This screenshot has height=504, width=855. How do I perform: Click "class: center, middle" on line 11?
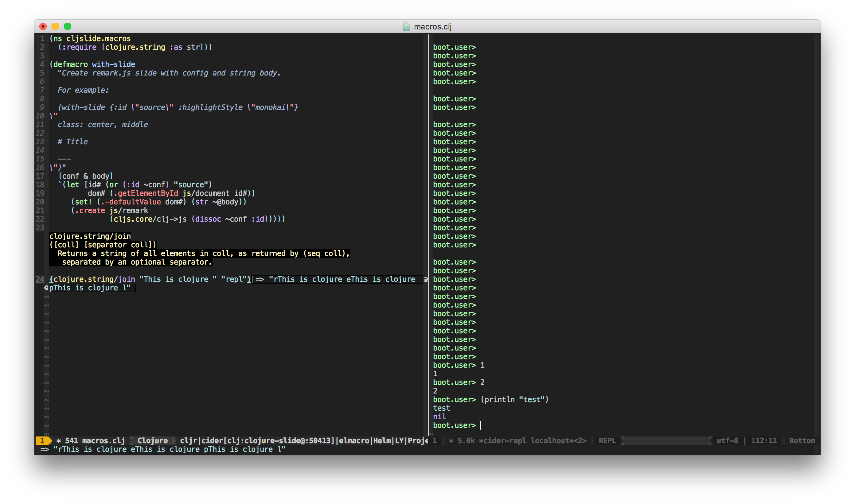[103, 124]
